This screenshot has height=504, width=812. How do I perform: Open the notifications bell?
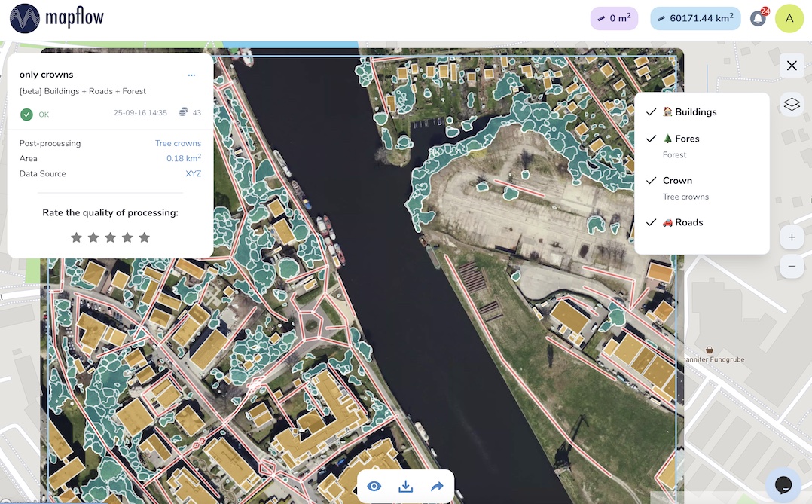(758, 19)
